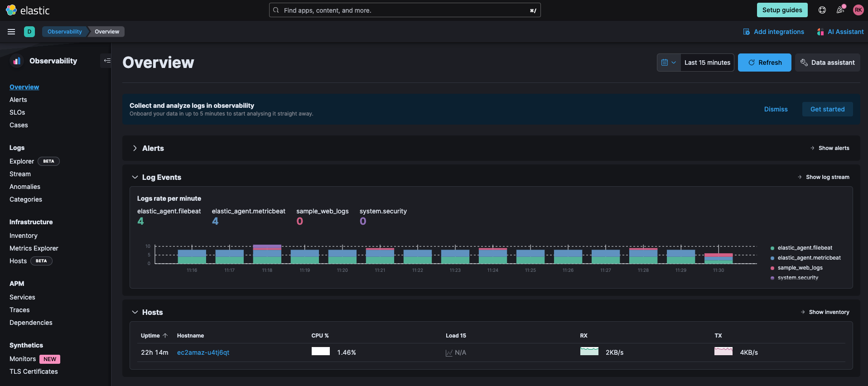Click Show alerts link
868x386 pixels.
click(829, 148)
